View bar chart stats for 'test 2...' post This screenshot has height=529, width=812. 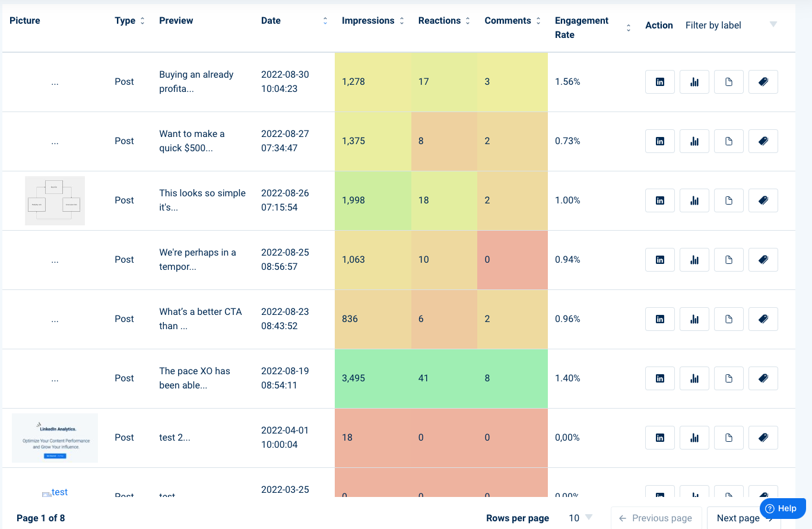[x=694, y=438]
